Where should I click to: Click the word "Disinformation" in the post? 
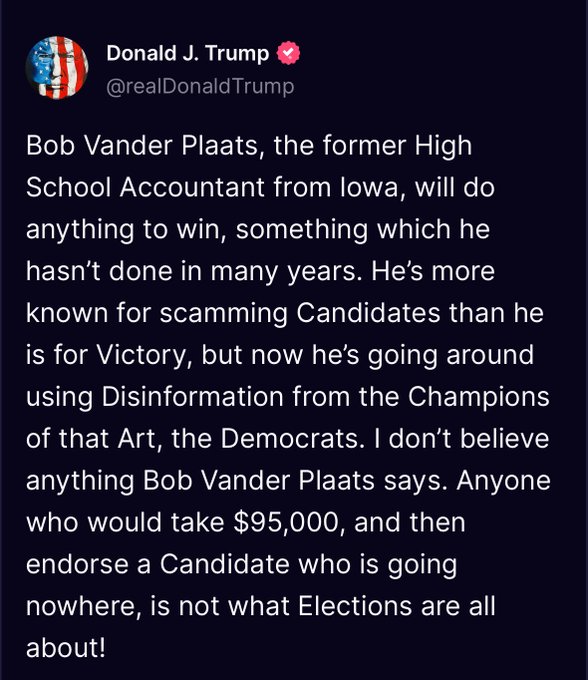click(193, 396)
